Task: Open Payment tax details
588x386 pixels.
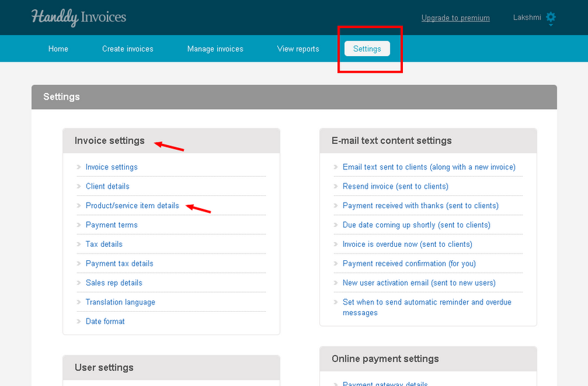Action: 119,264
